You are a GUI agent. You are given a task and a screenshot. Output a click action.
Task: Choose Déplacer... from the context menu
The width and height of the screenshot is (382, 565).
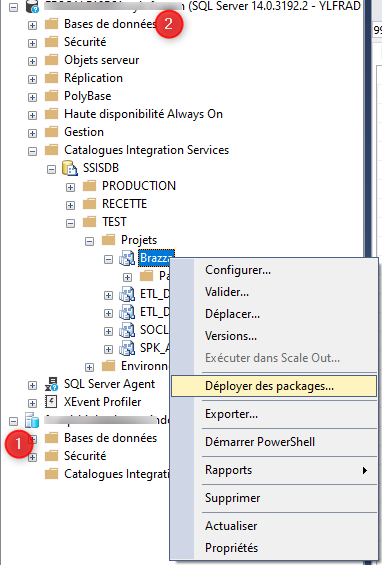click(274, 314)
